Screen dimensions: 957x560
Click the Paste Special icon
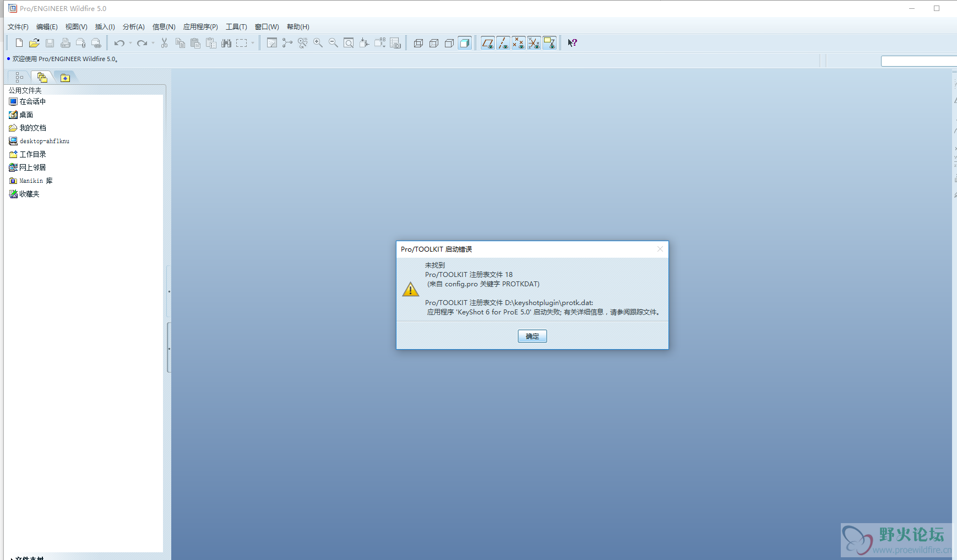click(x=211, y=43)
